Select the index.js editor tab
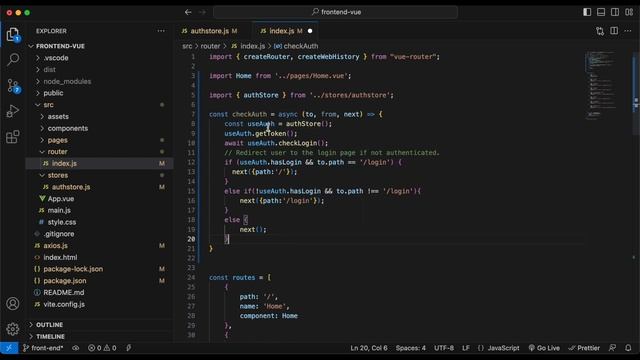Image resolution: width=640 pixels, height=360 pixels. click(282, 31)
